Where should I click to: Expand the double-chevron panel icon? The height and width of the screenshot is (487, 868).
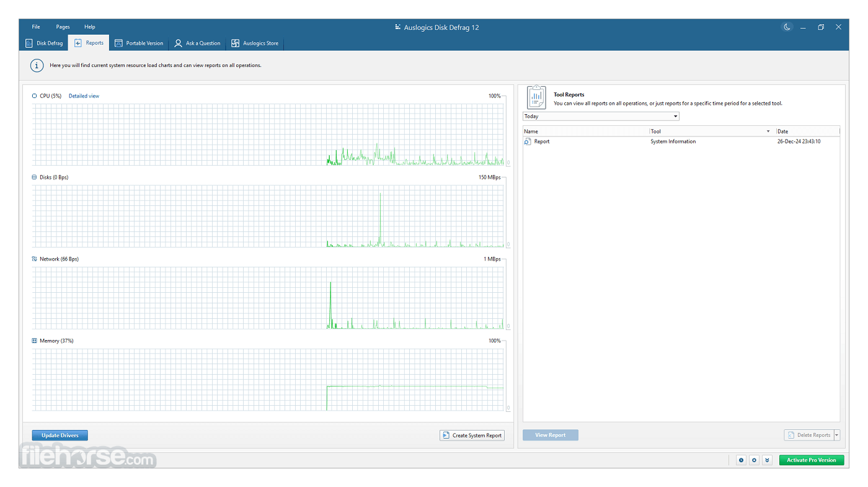767,460
